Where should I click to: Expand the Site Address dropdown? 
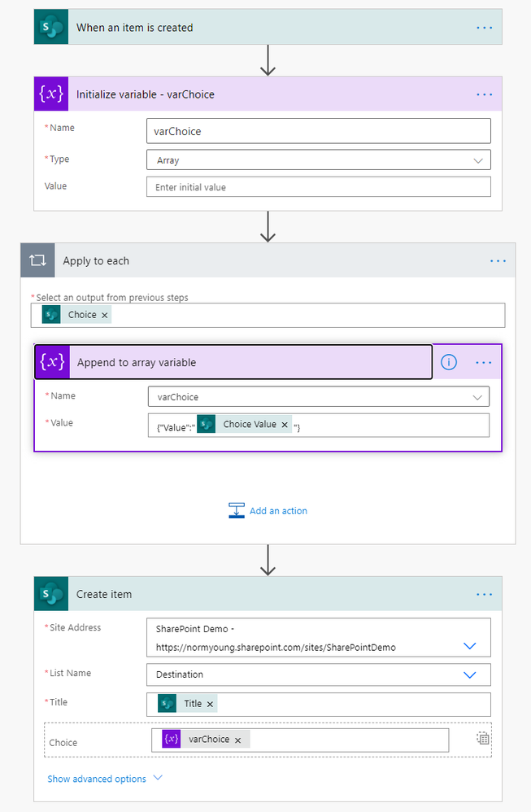469,645
